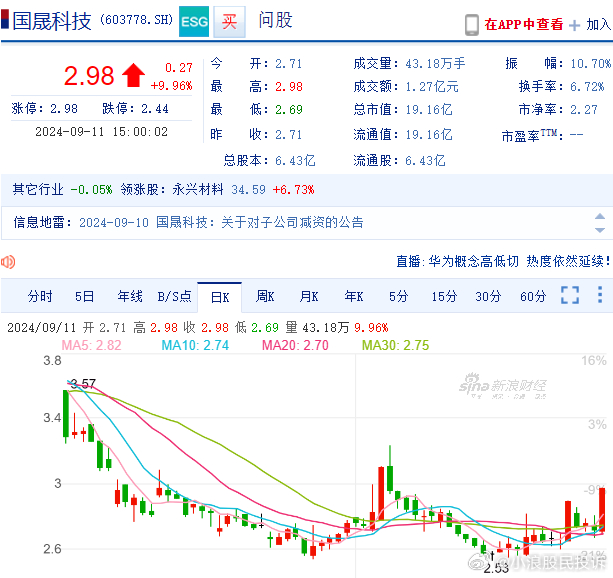
Task: Click the timestamp 2024-09-11 15:00:02
Action: click(102, 132)
